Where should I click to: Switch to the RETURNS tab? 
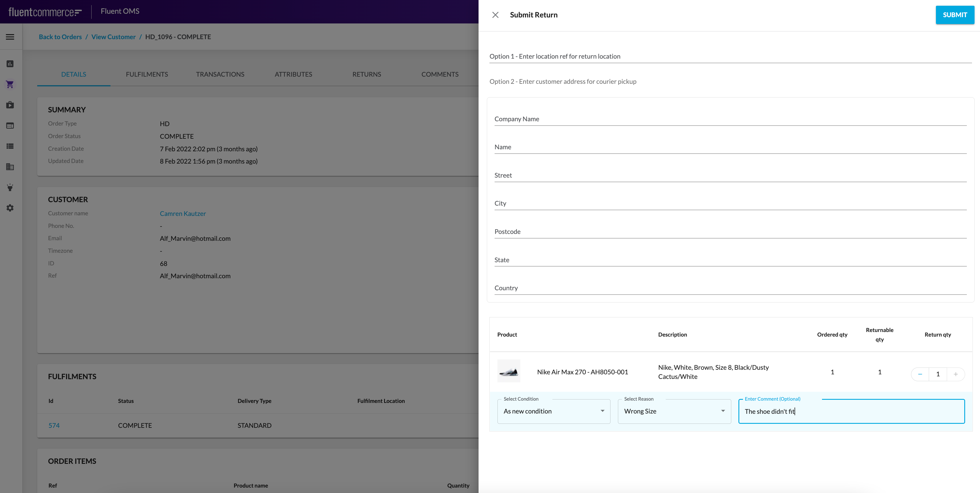[x=367, y=74]
